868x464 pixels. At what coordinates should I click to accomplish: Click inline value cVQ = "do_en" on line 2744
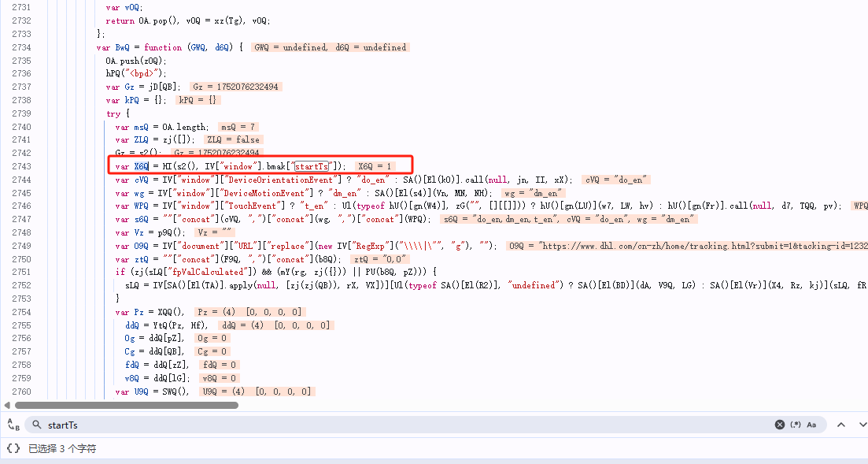tap(615, 180)
